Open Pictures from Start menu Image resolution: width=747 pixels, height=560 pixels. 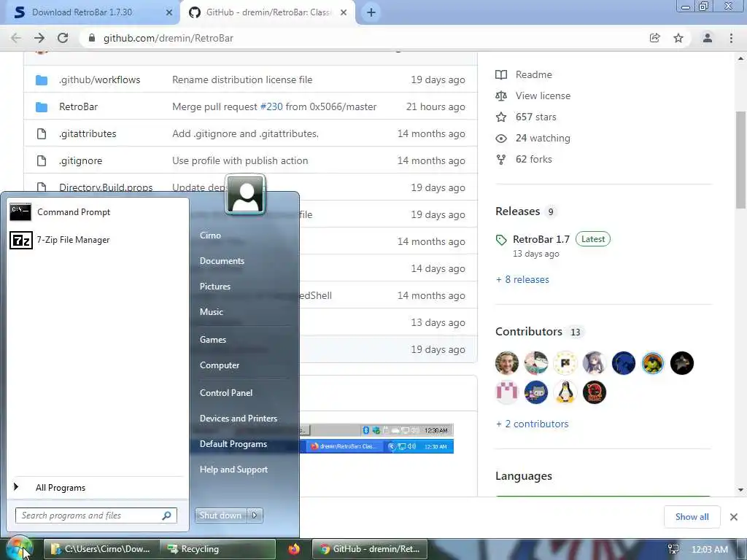tap(215, 287)
